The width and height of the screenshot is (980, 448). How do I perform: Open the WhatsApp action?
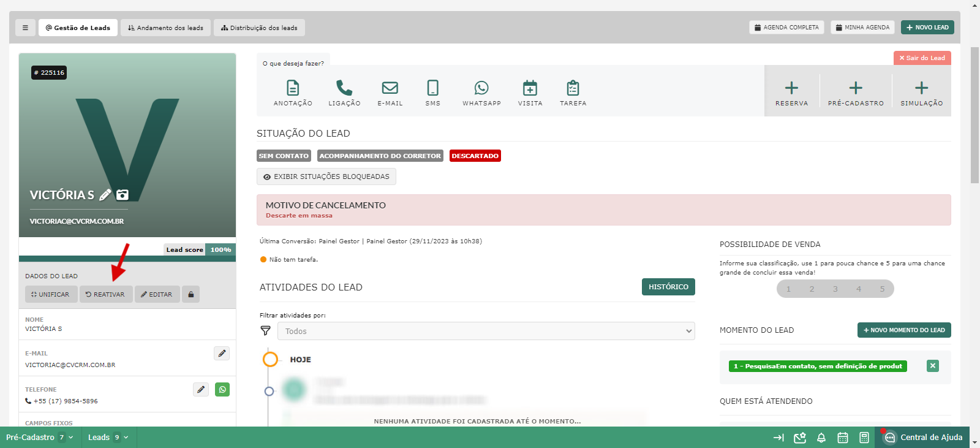pos(481,93)
